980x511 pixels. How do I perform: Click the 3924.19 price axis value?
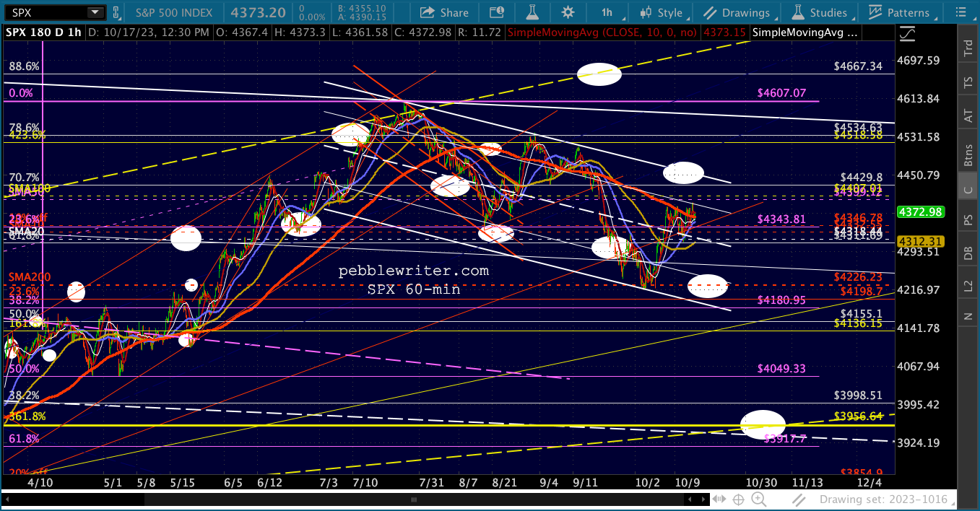[920, 442]
